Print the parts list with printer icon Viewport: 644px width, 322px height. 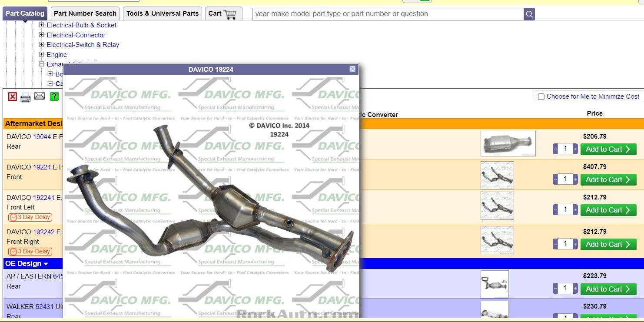[26, 97]
